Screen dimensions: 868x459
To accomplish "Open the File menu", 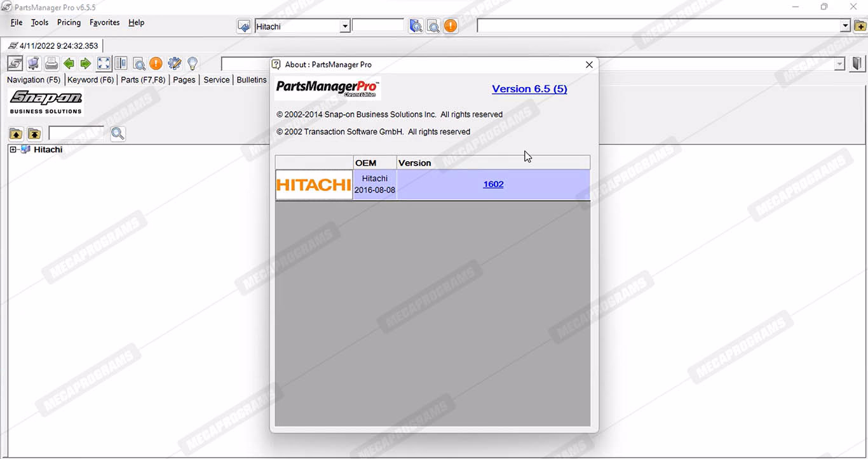I will (x=17, y=22).
